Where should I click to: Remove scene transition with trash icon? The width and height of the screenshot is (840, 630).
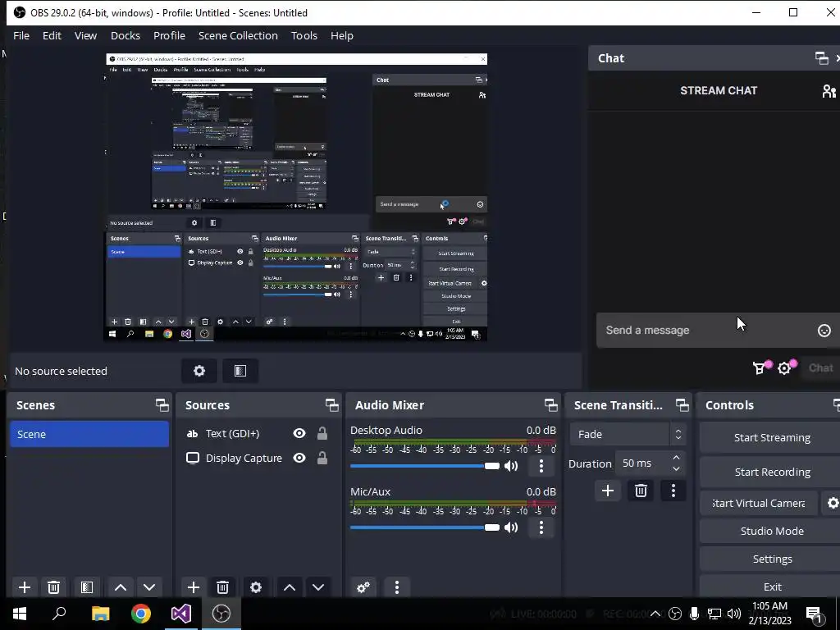point(641,491)
